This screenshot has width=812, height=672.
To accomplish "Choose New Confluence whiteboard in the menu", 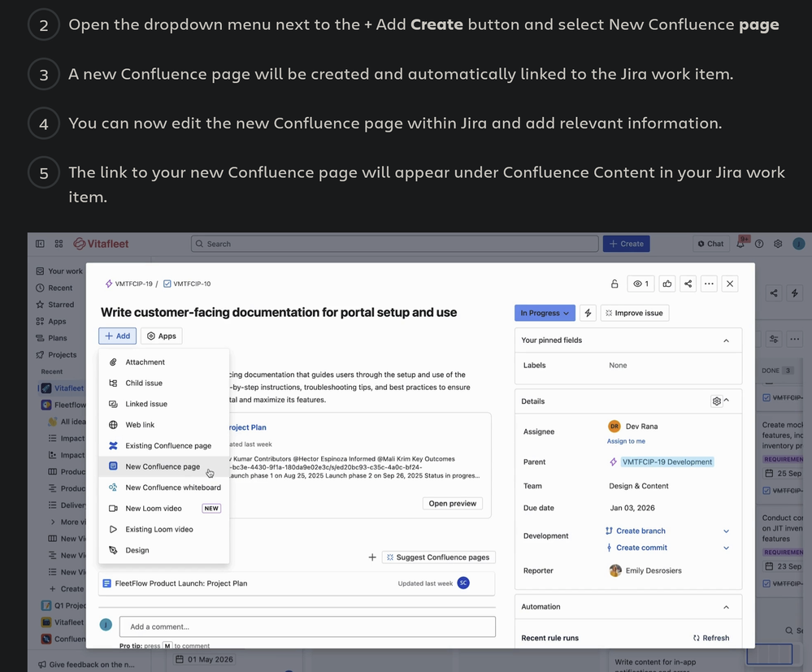I will 163,488.
